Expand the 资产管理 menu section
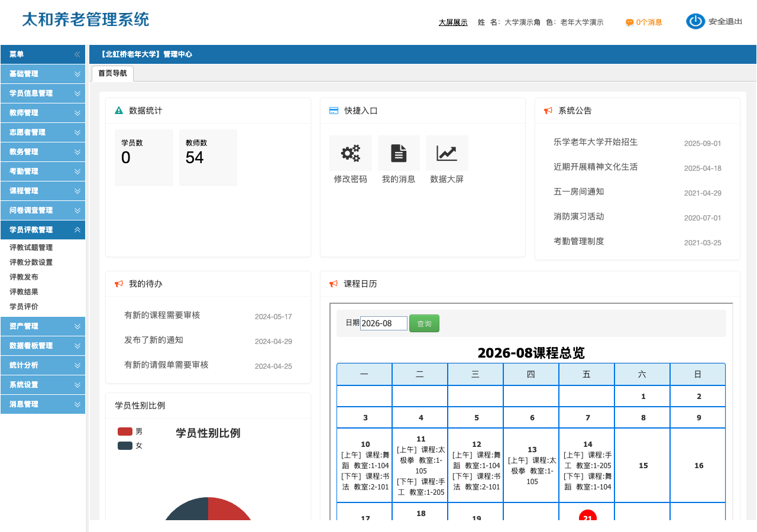The height and width of the screenshot is (532, 757). [x=43, y=326]
